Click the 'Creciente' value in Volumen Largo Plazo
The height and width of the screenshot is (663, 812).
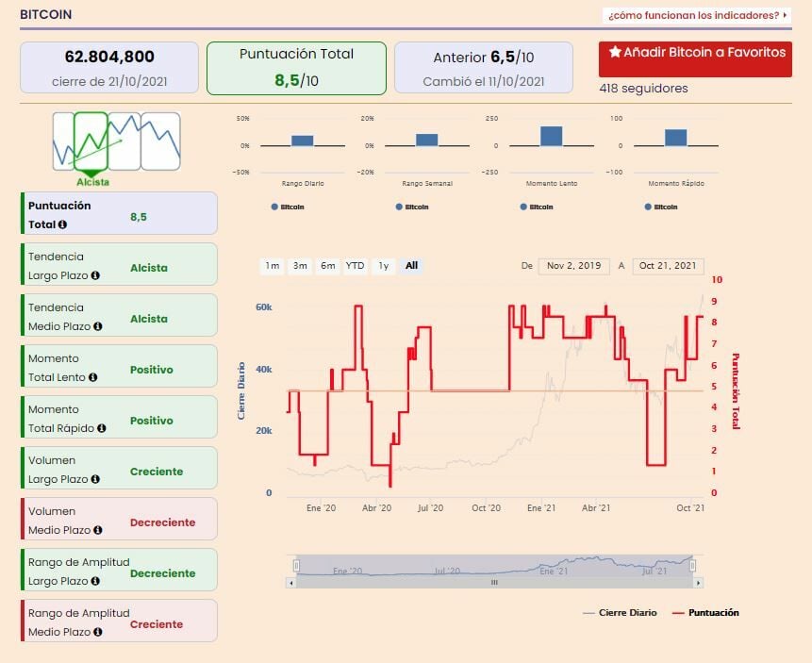157,472
